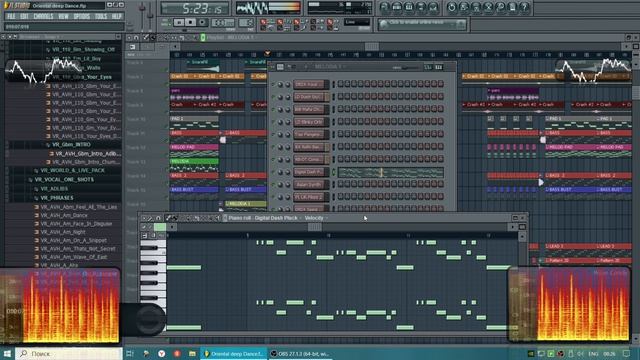Select the VR_AVH_Am_On_A_Snippet sample
The image size is (640, 360).
(x=73, y=240)
